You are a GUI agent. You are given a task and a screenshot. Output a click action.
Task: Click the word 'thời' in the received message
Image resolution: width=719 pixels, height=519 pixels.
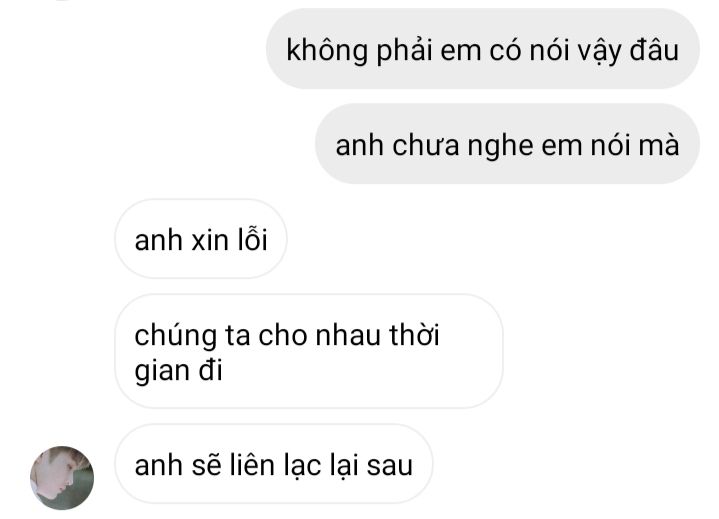click(x=415, y=334)
